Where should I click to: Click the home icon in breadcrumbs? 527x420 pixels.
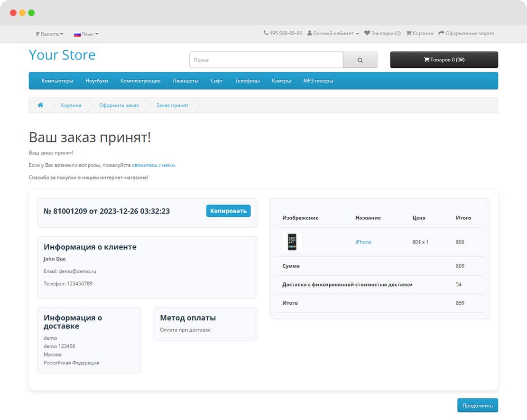coord(40,105)
